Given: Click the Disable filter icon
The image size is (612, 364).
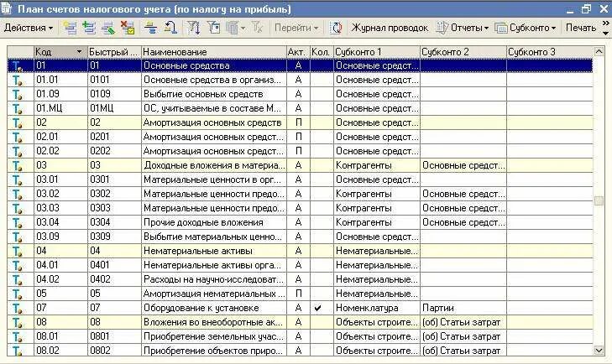Looking at the screenshot, I should [257, 28].
